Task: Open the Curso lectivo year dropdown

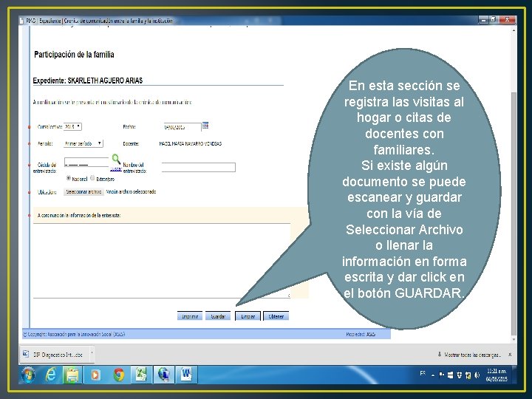Action: [72, 126]
